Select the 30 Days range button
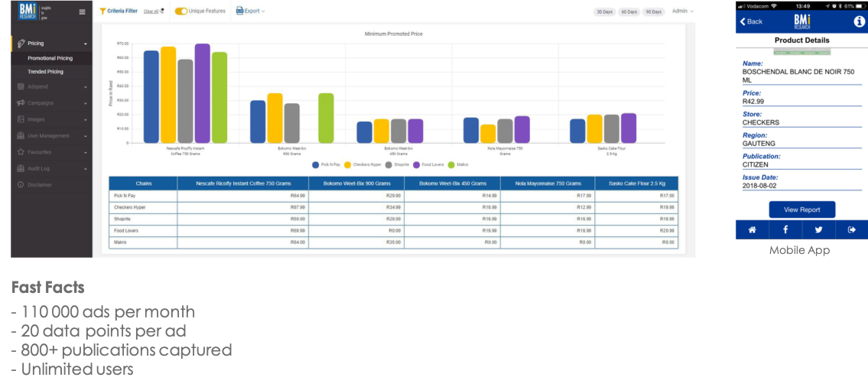Screen dimensions: 868x387 pyautogui.click(x=604, y=11)
